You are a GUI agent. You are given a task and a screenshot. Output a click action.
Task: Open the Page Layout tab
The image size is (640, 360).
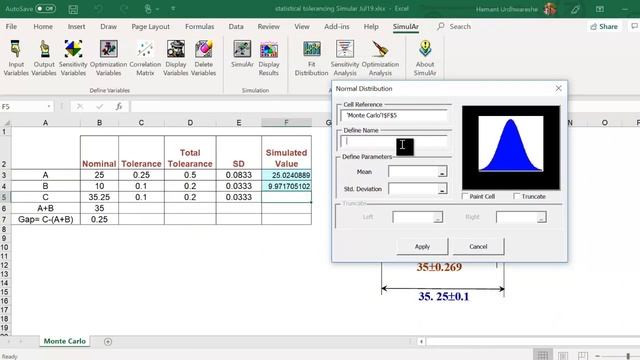(x=150, y=27)
